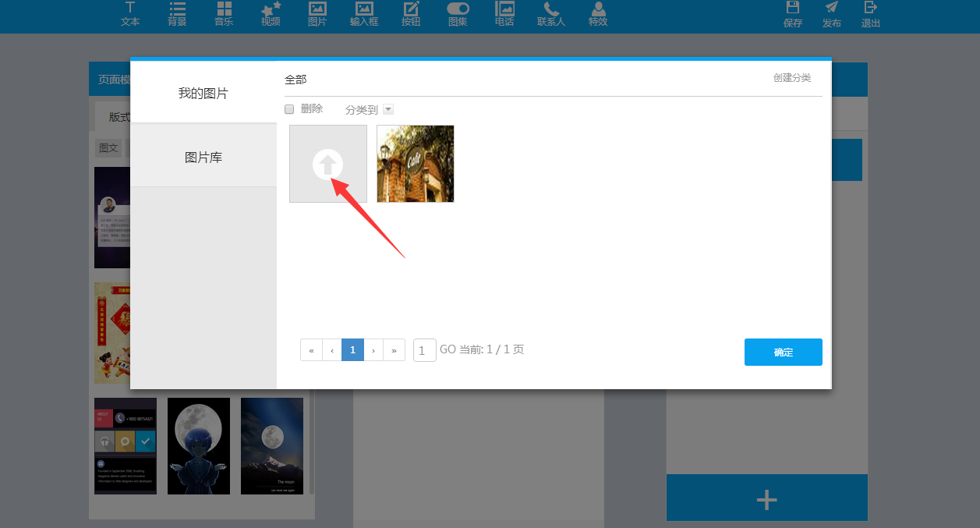980x528 pixels.
Task: Click the page number input field
Action: click(x=424, y=350)
